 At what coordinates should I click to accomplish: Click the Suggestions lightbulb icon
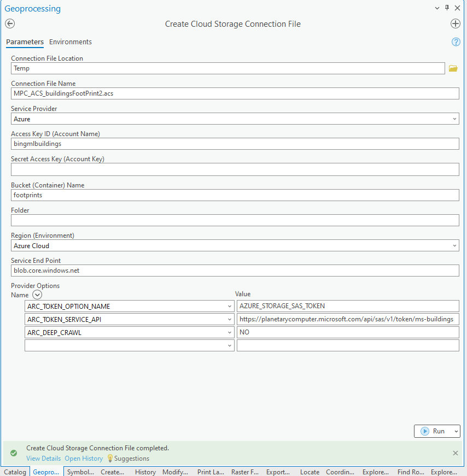(109, 459)
